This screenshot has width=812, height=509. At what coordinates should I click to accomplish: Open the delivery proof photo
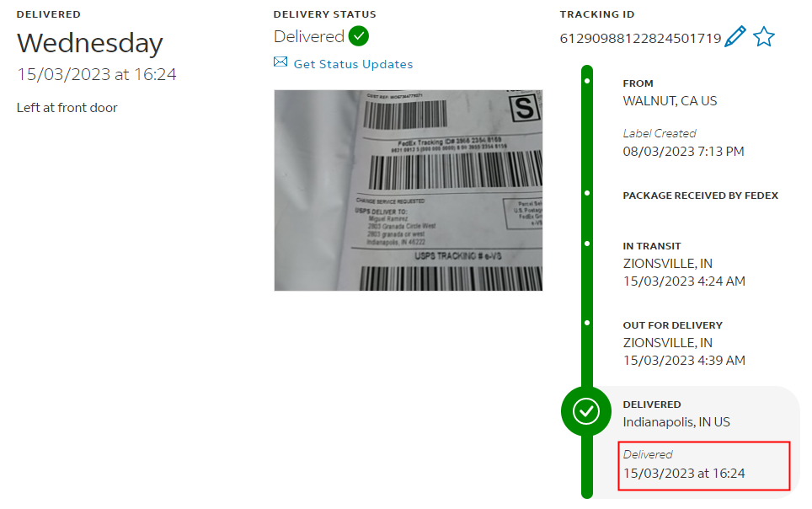pyautogui.click(x=409, y=190)
